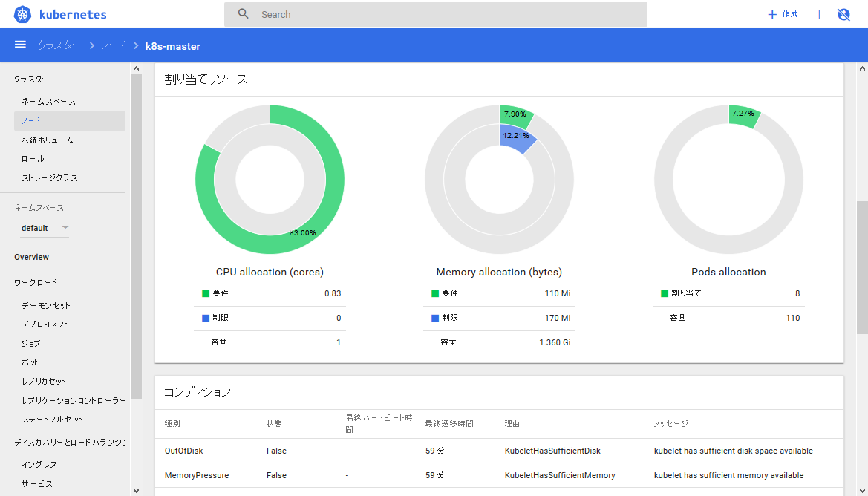Click green 要件 swatch under Memory allocation
Image resolution: width=868 pixels, height=496 pixels.
(435, 293)
